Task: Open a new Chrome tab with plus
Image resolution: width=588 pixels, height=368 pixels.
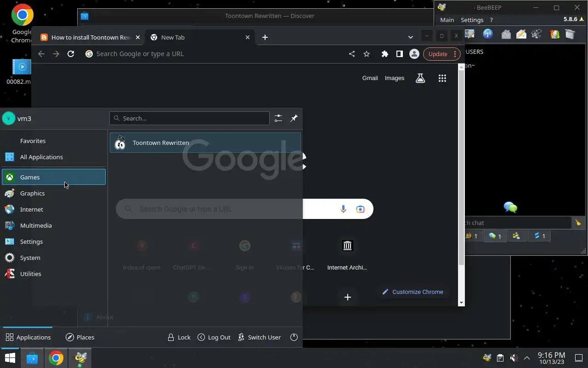Action: pyautogui.click(x=265, y=37)
